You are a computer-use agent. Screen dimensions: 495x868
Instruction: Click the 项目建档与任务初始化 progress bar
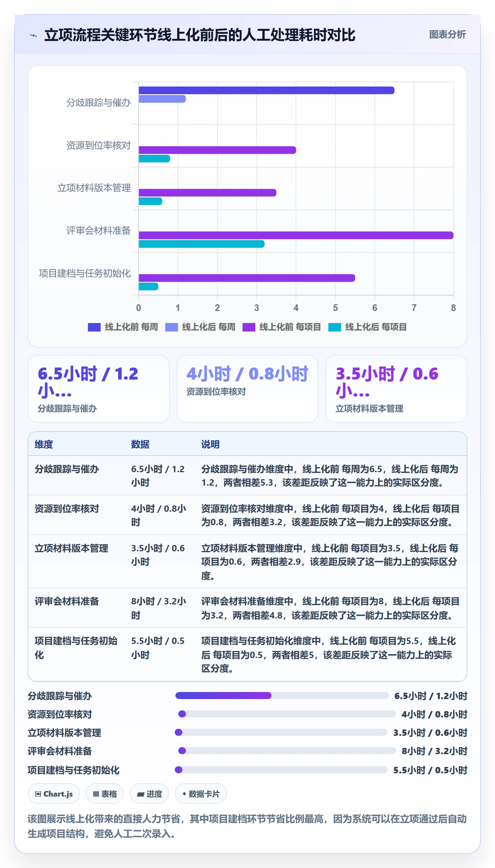pyautogui.click(x=281, y=770)
